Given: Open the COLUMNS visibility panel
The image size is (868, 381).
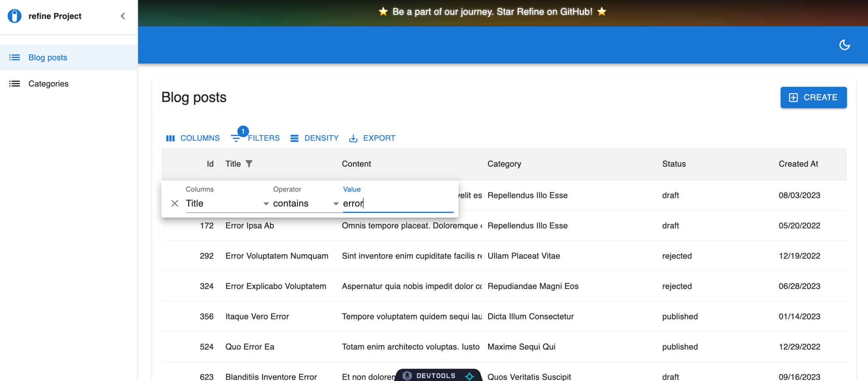Looking at the screenshot, I should point(193,138).
